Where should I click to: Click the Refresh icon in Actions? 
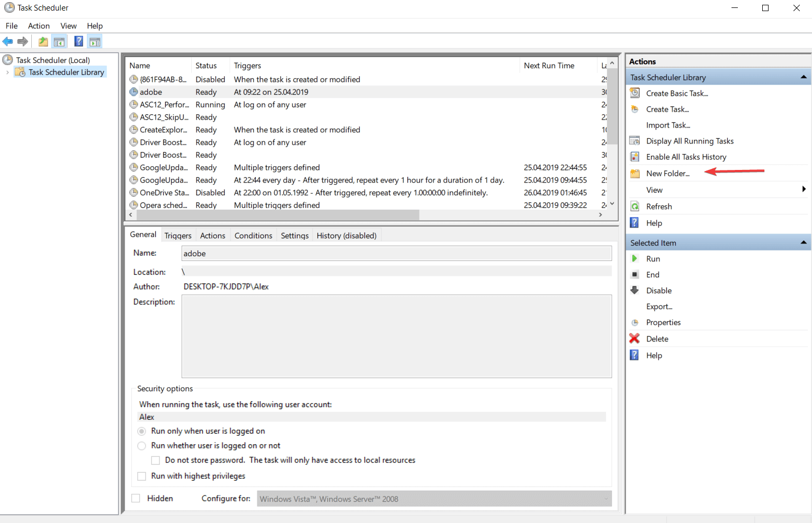click(635, 206)
